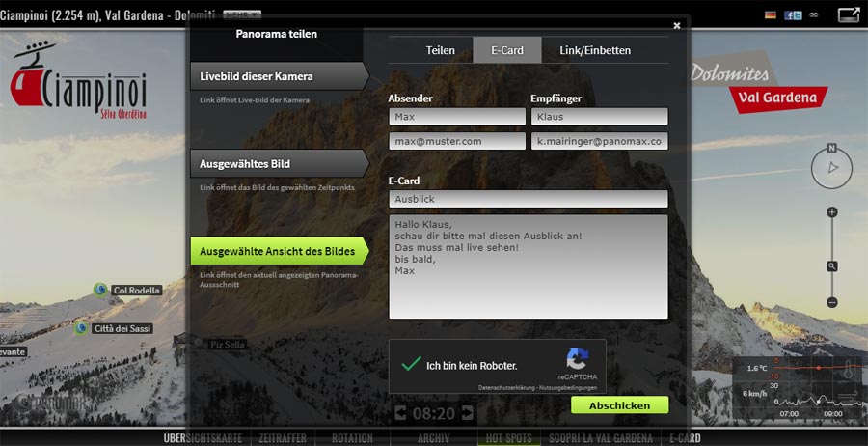Open SCOPRI LA VAL GARDENA menu item
This screenshot has height=446, width=868.
tap(601, 438)
